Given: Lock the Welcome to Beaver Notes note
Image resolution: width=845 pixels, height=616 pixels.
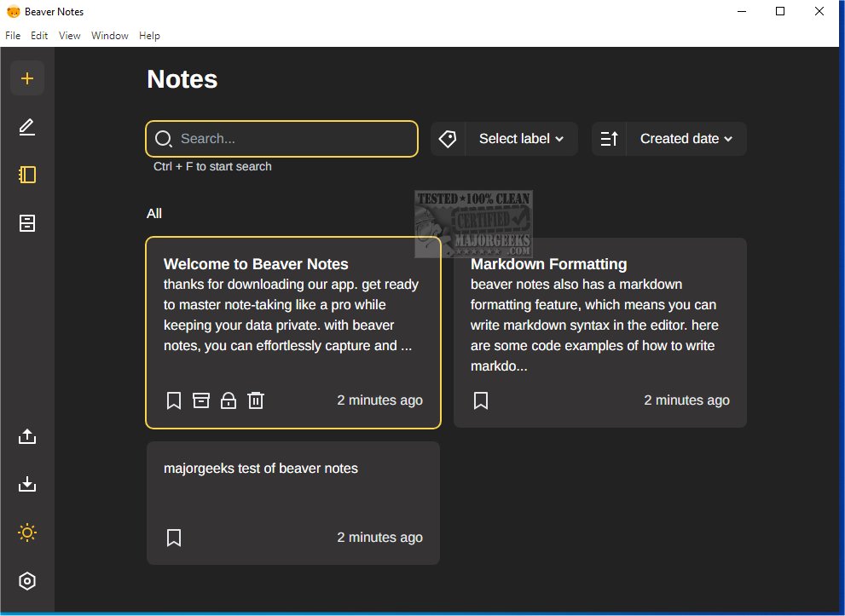Looking at the screenshot, I should coord(229,400).
